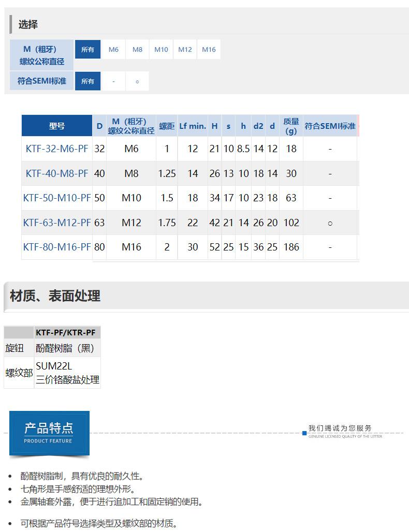The height and width of the screenshot is (532, 409).
Task: Filter SEMI standard by dash option
Action: (x=113, y=81)
